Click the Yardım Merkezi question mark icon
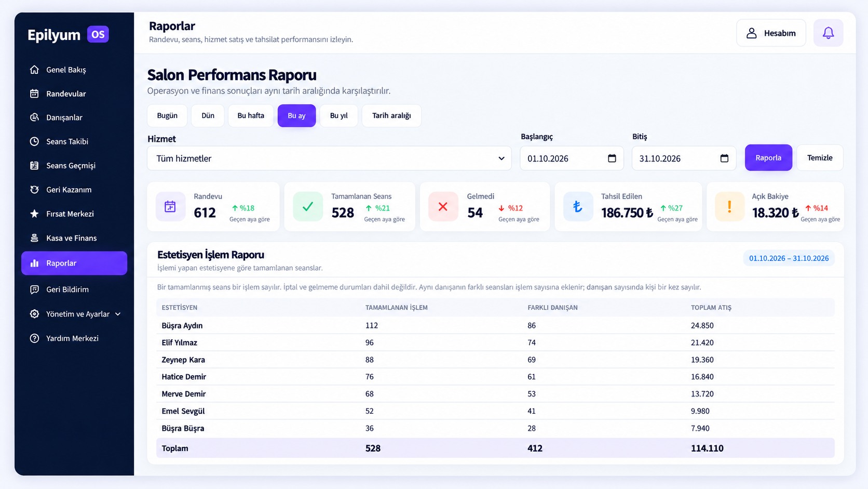The height and width of the screenshot is (489, 868). [34, 338]
